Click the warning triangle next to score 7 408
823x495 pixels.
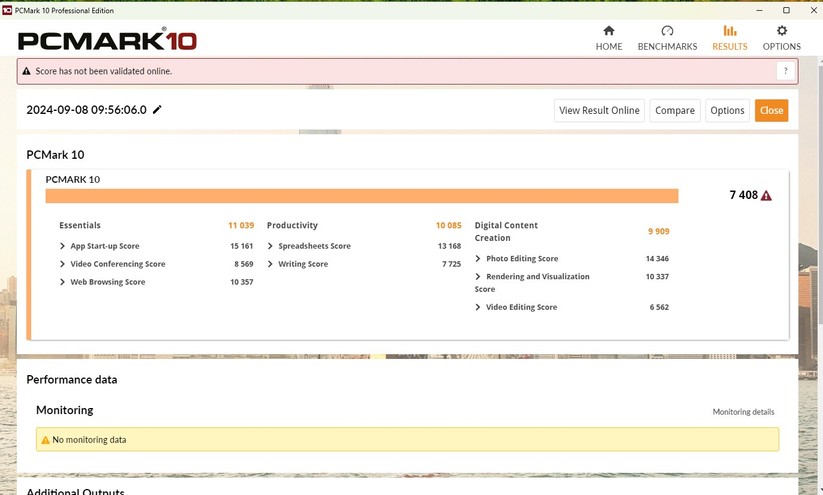(x=766, y=195)
